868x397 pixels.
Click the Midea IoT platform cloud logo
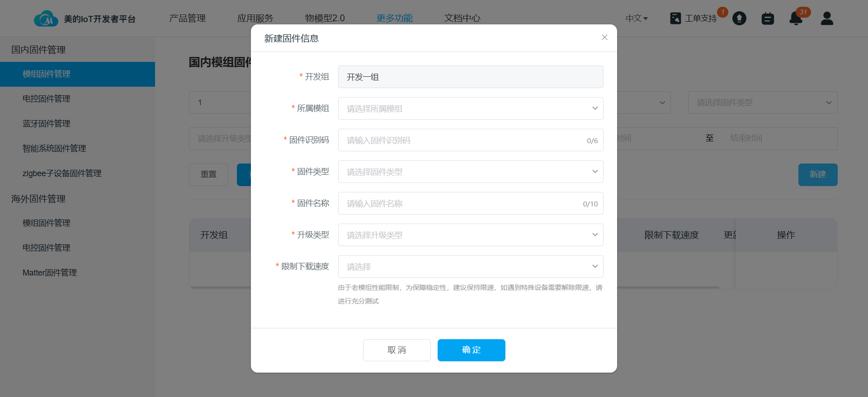[x=46, y=19]
